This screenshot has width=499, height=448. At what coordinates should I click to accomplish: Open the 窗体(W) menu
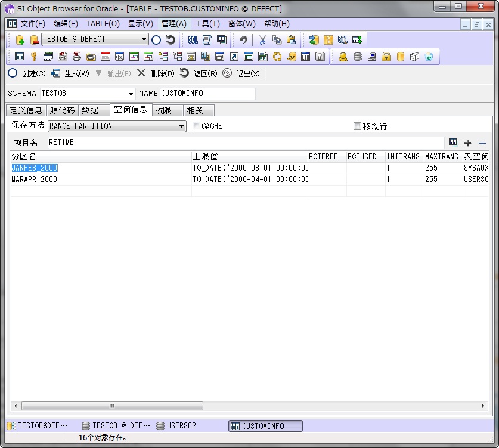pos(242,24)
